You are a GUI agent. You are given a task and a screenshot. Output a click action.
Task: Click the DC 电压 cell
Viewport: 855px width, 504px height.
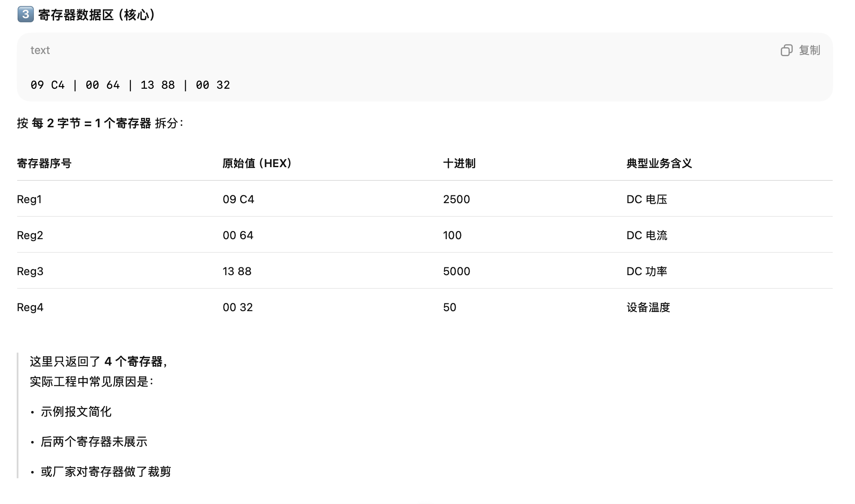(x=647, y=199)
